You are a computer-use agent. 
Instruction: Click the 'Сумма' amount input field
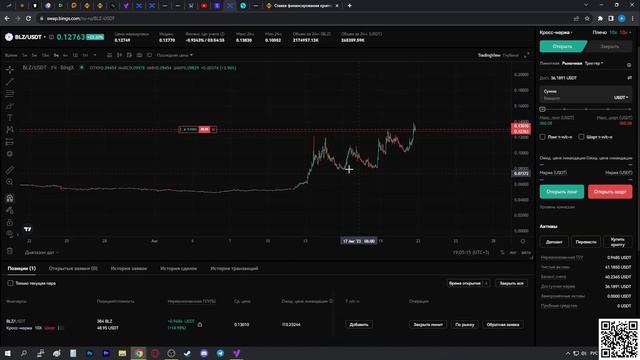click(585, 95)
